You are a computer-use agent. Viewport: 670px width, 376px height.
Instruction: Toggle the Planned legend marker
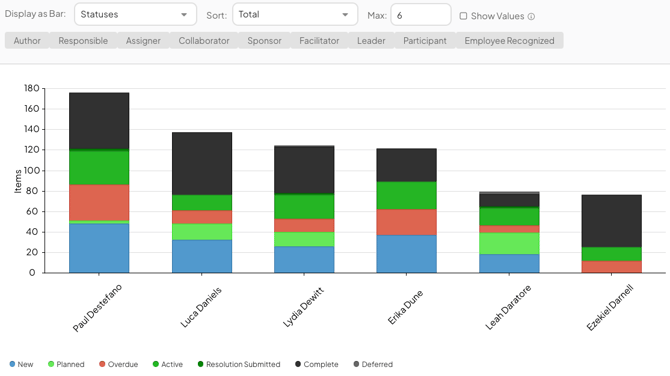tap(51, 364)
